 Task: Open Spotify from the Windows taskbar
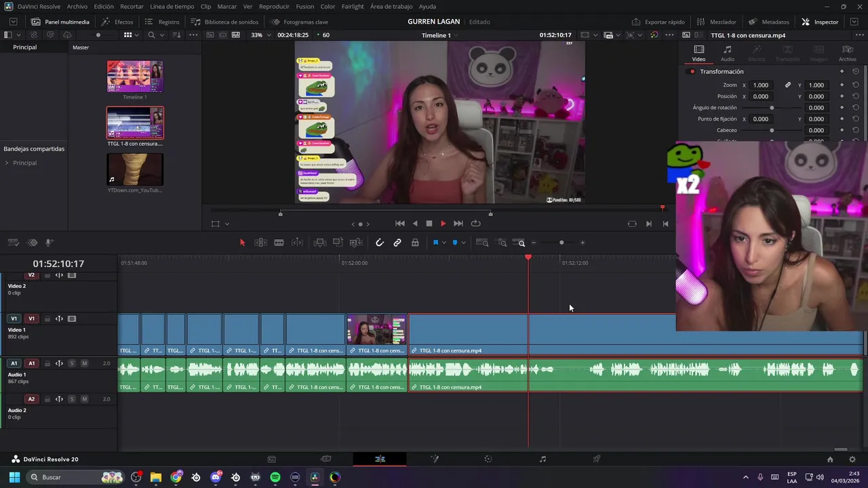tap(275, 477)
